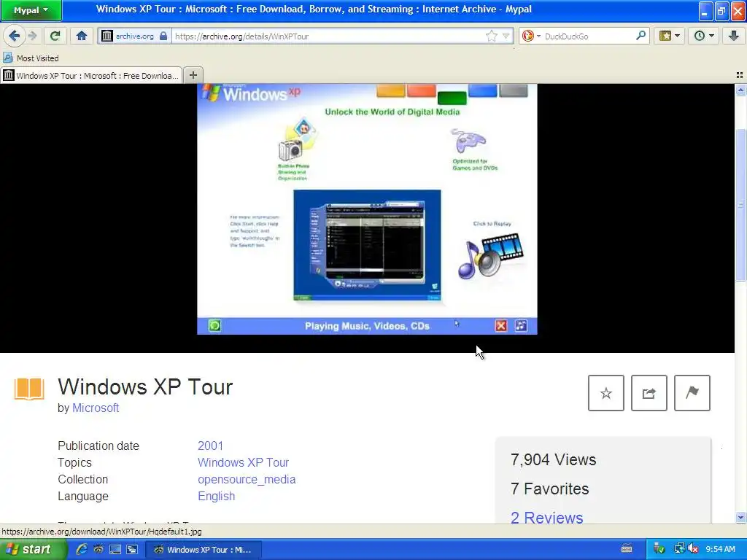Screen dimensions: 747x560
Task: Click the Windows XP Tour page heading
Action: (x=145, y=386)
